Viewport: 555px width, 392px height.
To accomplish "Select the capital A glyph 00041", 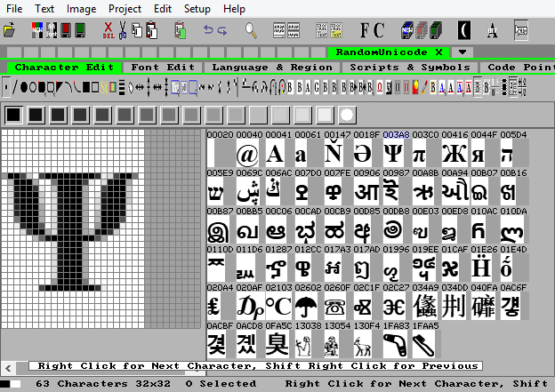I will [x=275, y=154].
